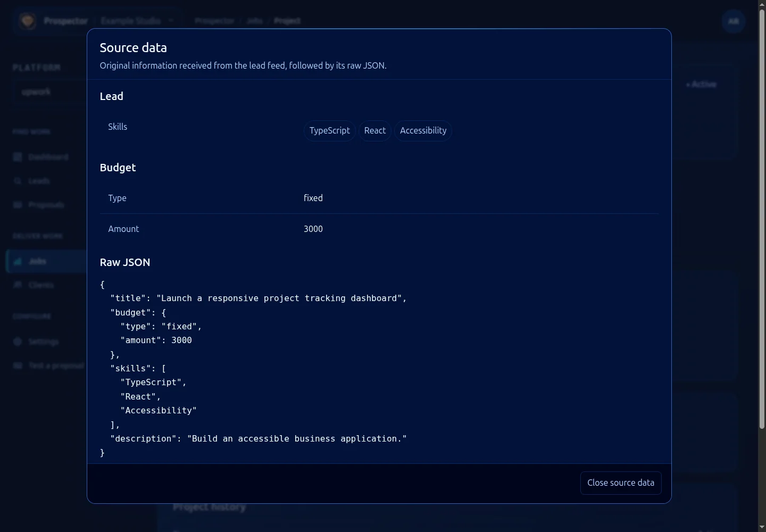The image size is (766, 532).
Task: Click the "Type" row label in Budget
Action: pyautogui.click(x=117, y=198)
